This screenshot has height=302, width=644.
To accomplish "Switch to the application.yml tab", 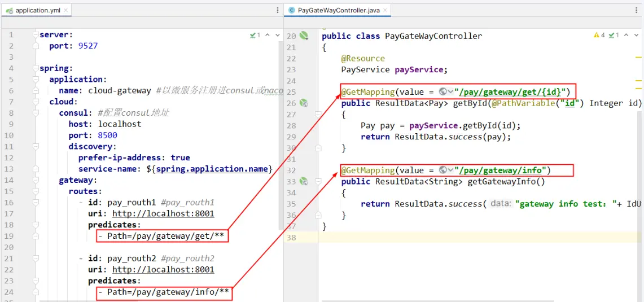I will pos(35,10).
